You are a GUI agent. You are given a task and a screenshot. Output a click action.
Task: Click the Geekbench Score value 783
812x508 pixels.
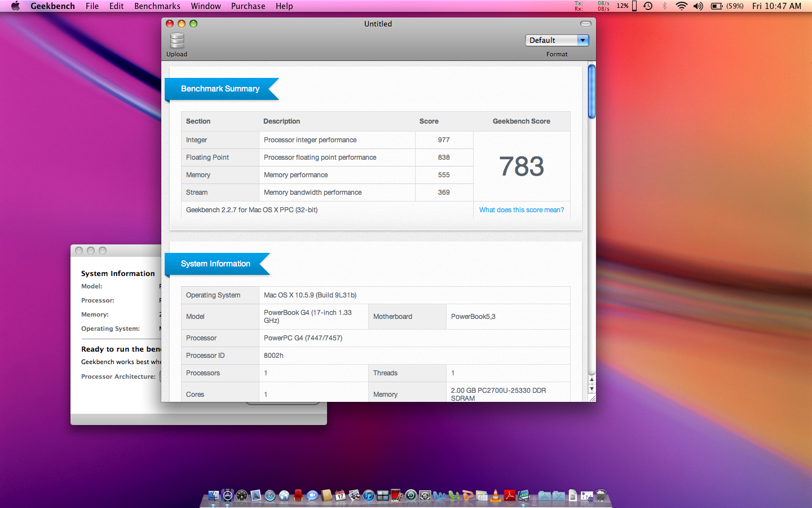tap(522, 167)
